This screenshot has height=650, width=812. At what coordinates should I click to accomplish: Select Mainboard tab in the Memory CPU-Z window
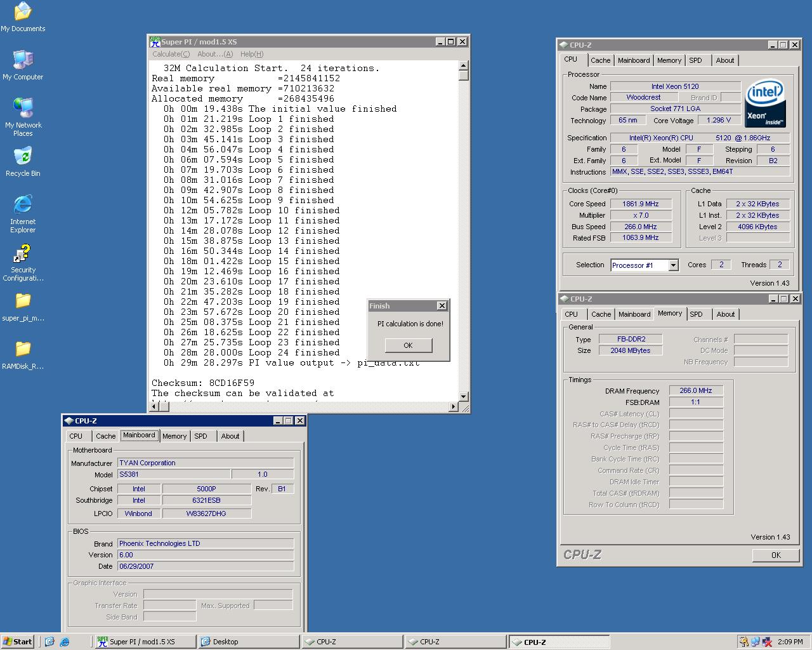coord(634,314)
